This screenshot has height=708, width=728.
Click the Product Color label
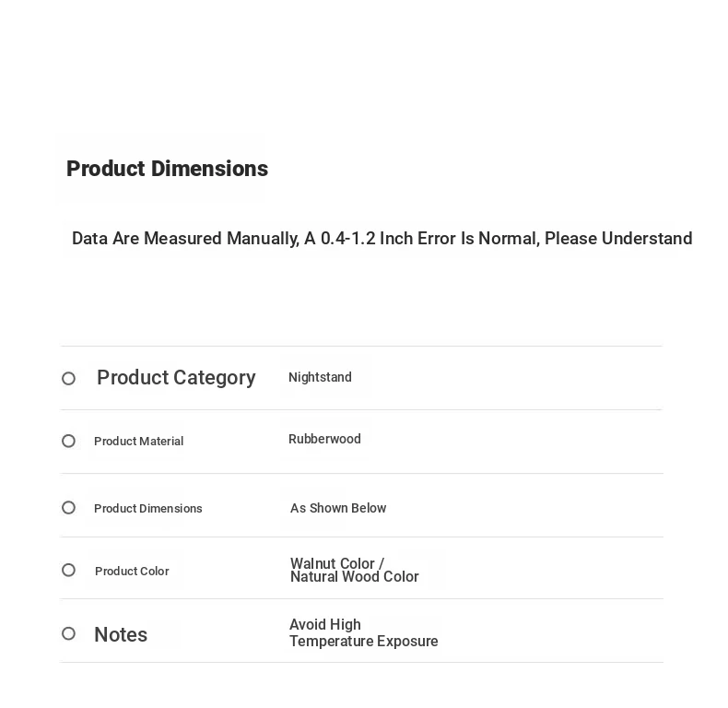(132, 572)
